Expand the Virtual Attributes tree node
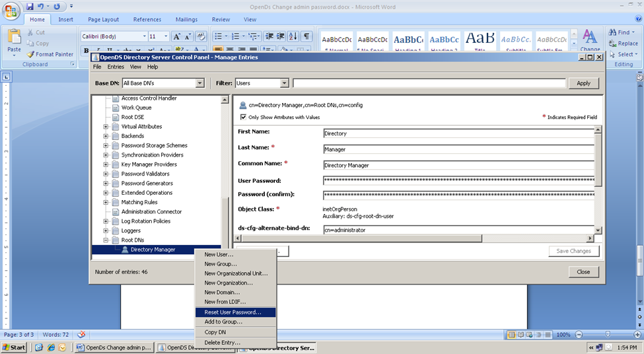This screenshot has height=354, width=644. [106, 127]
